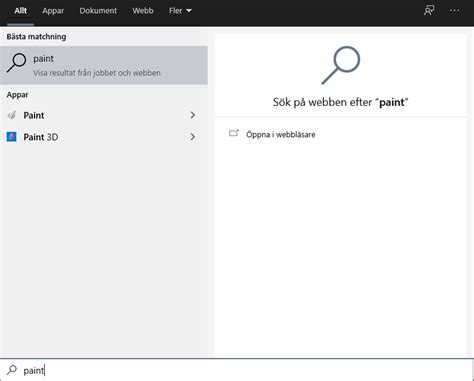Switch to the Allt tab
Screen dimensions: 474x381
[20, 11]
